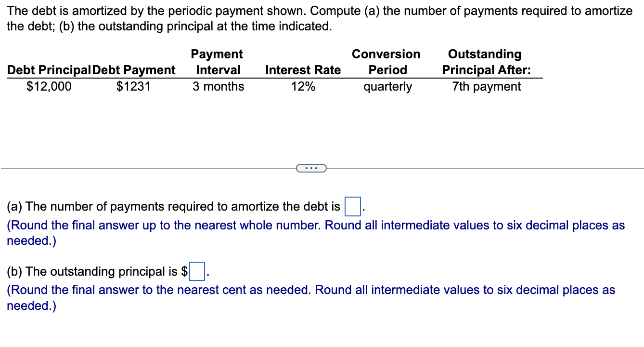The width and height of the screenshot is (644, 347).
Task: Click the 7th payment cell
Action: [x=486, y=86]
